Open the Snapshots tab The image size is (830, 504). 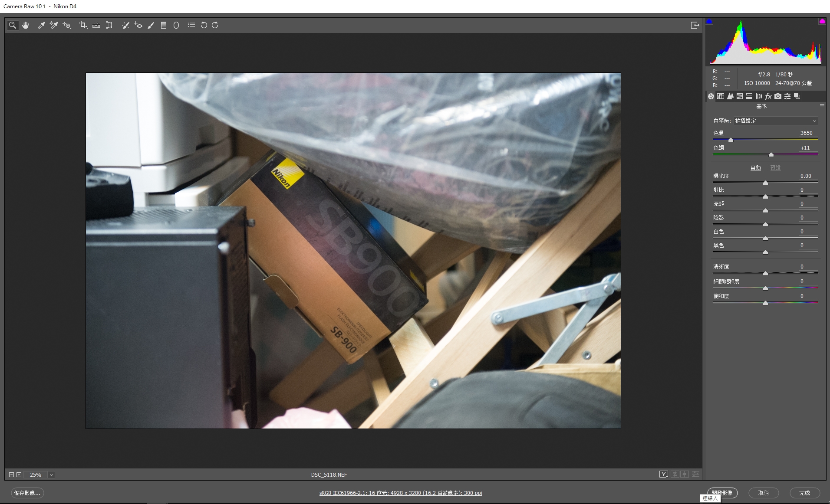click(797, 96)
